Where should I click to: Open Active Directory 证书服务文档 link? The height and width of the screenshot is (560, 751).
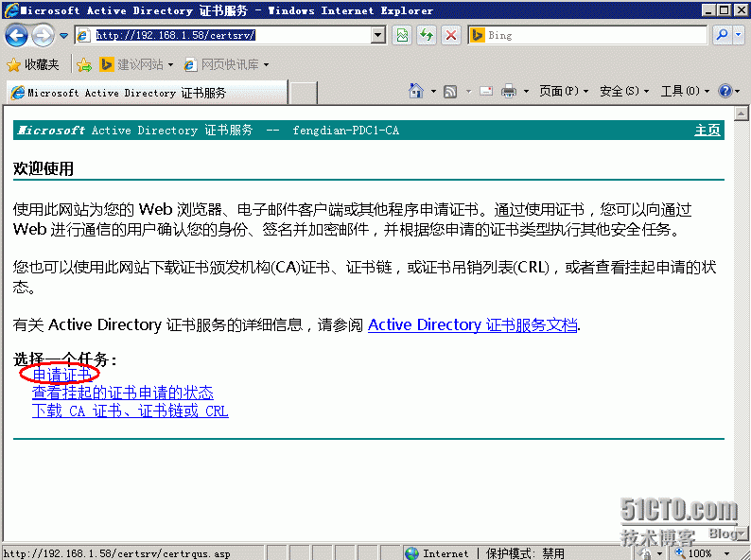point(472,324)
